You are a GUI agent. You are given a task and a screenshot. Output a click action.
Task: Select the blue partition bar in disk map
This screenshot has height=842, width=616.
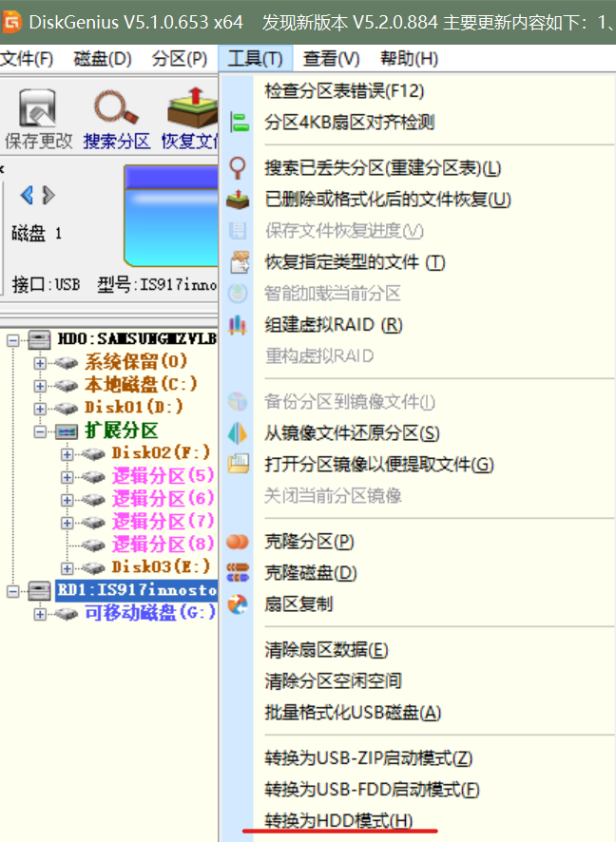click(x=171, y=216)
